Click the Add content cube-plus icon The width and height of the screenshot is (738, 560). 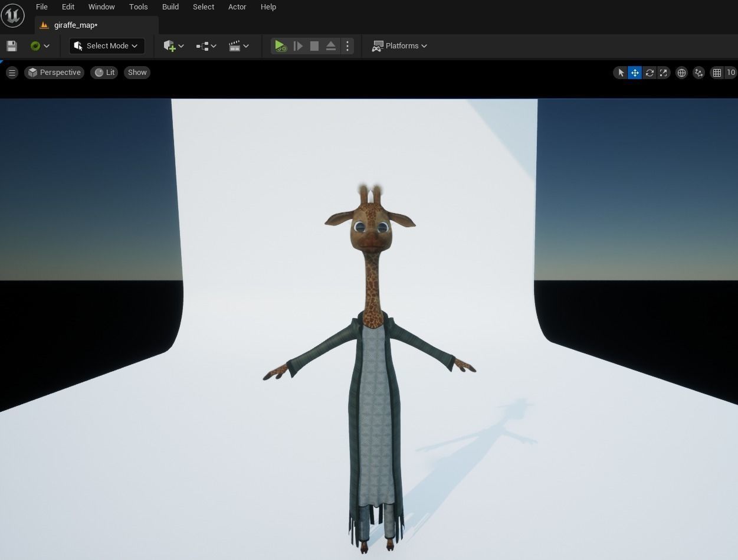pos(169,46)
